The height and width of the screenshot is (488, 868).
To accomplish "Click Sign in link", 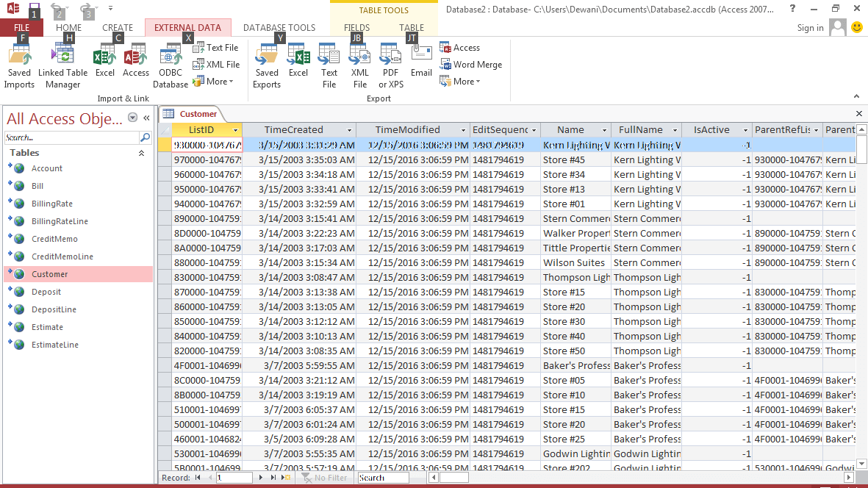I will 810,28.
